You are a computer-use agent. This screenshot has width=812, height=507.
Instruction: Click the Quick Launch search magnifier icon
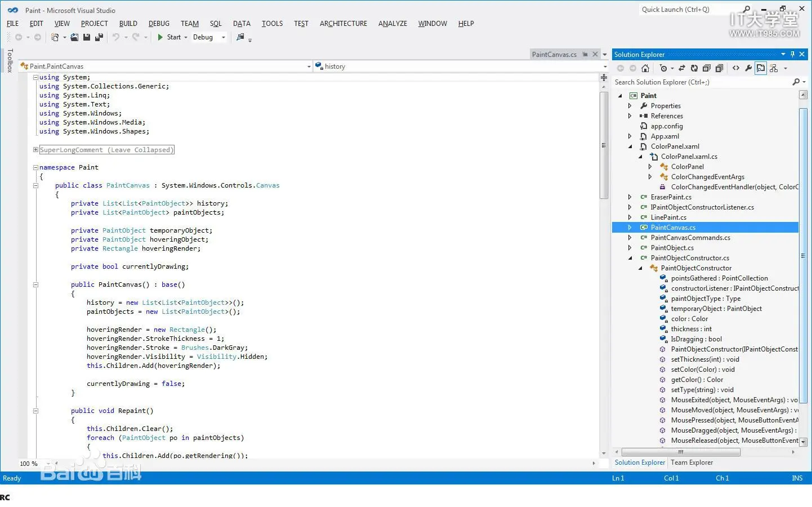point(747,10)
